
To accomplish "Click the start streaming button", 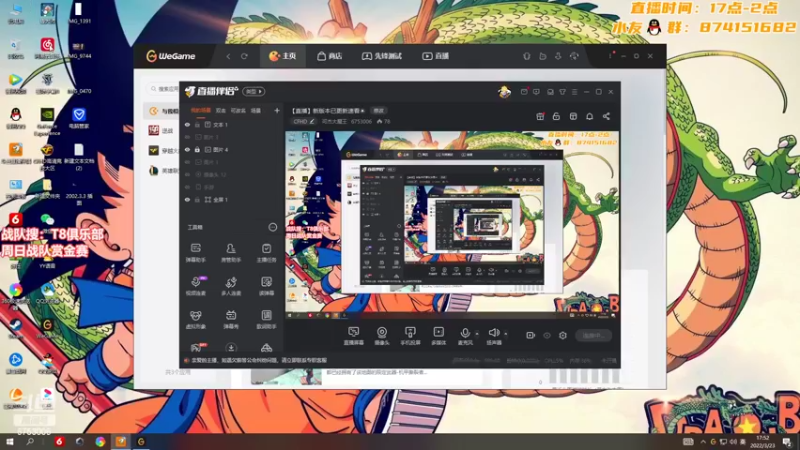I will [593, 335].
